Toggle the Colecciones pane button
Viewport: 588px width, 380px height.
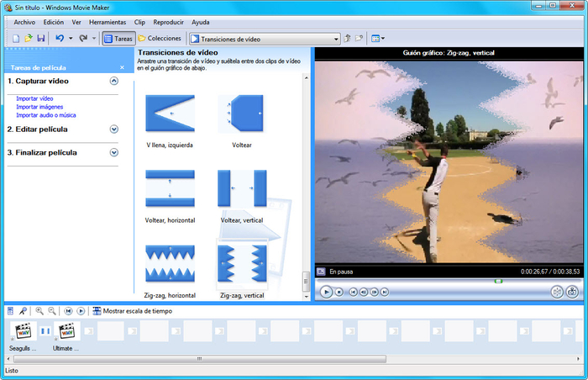tap(160, 39)
